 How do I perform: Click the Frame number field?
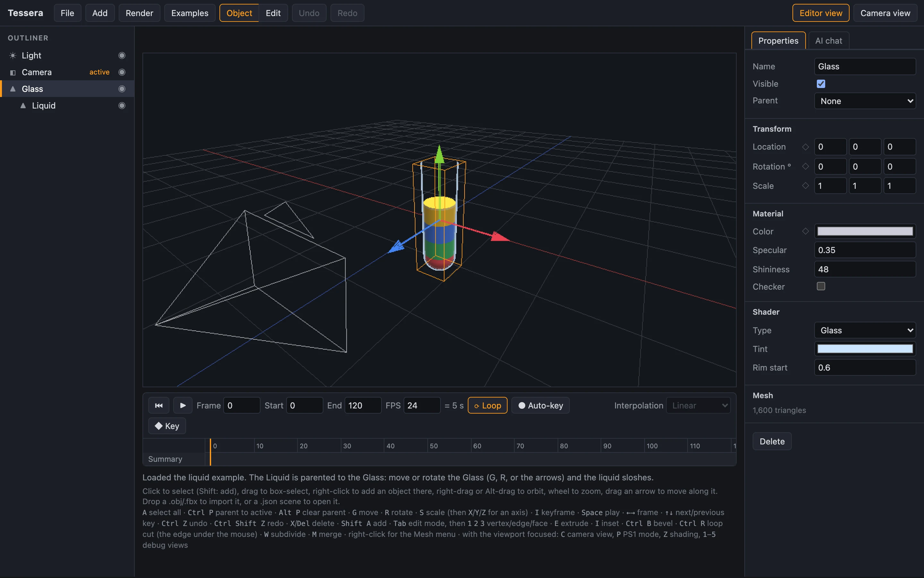click(x=242, y=405)
